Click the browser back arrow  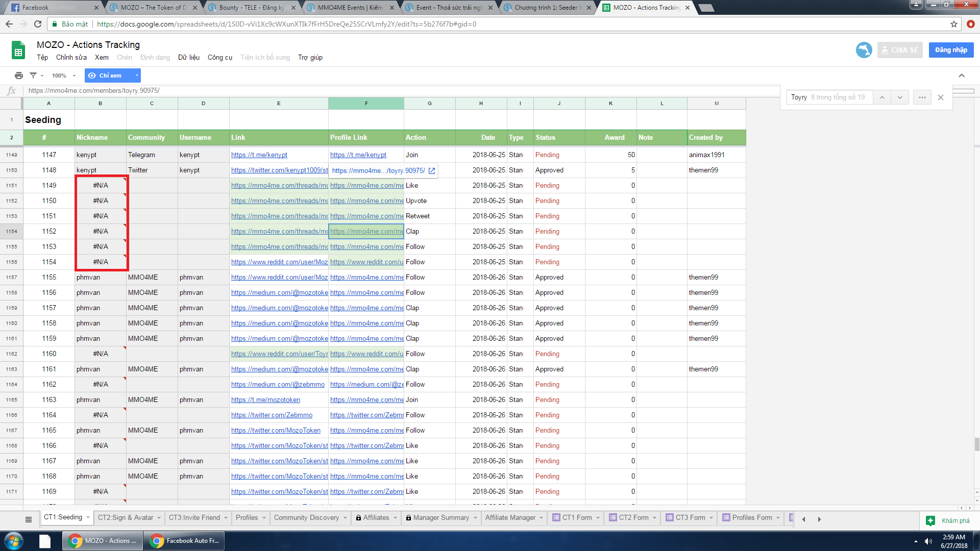point(9,24)
